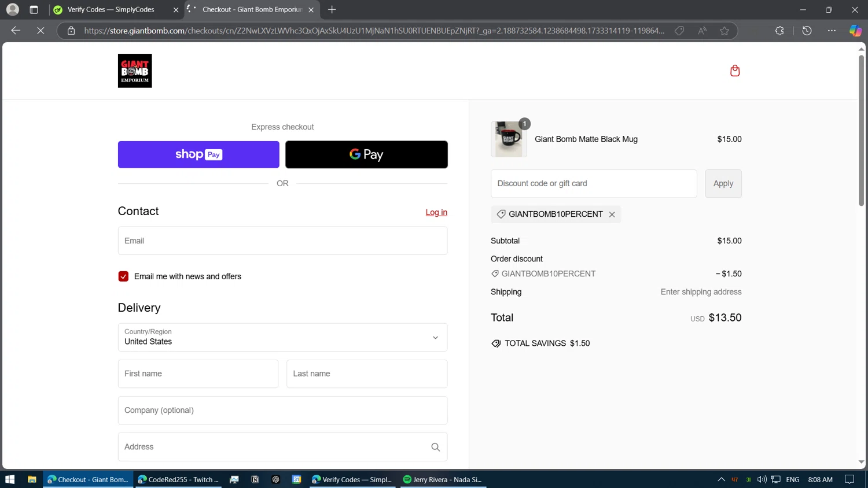868x488 pixels.
Task: Click the Giant Bomb Emporium logo
Action: point(135,71)
